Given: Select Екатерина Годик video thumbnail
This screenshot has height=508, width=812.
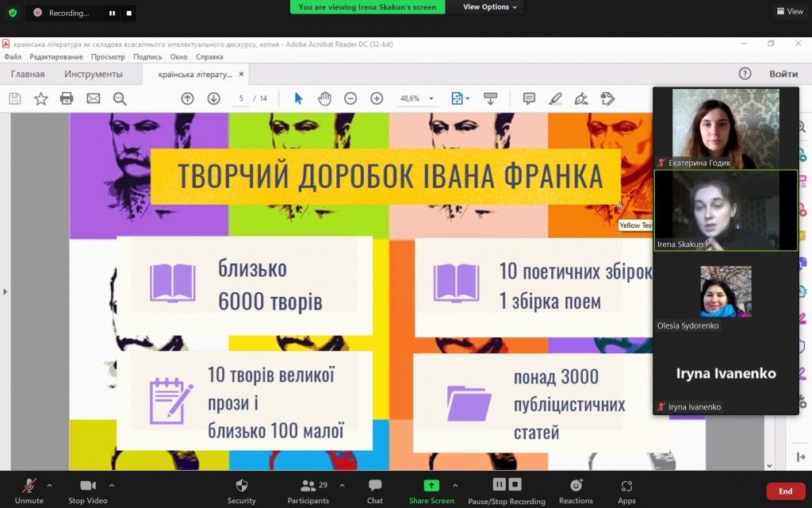Looking at the screenshot, I should click(x=726, y=128).
